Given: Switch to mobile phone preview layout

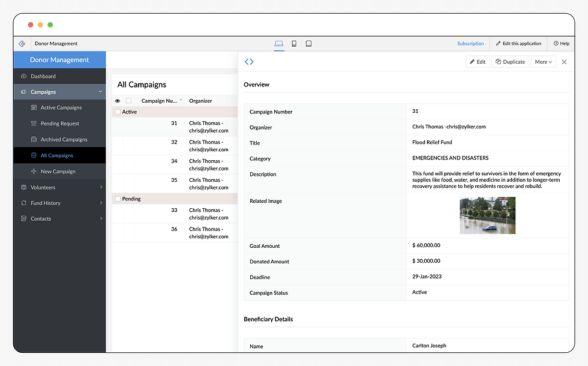Looking at the screenshot, I should [x=293, y=43].
